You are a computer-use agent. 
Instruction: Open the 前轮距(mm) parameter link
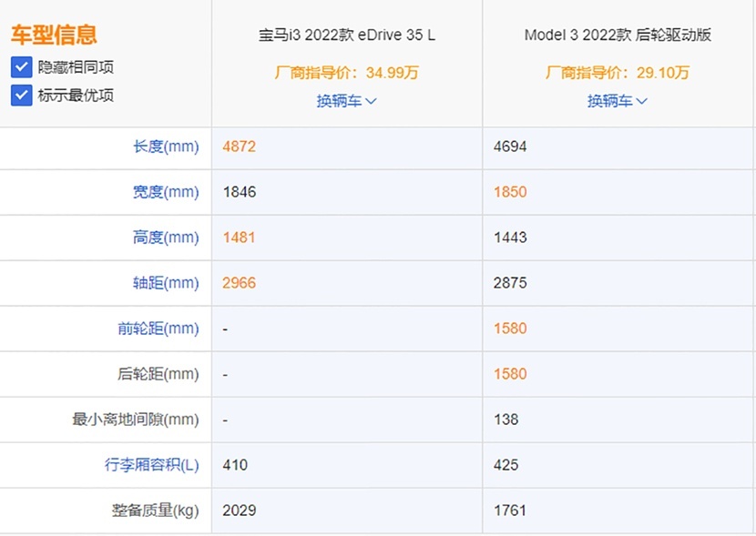pos(158,329)
